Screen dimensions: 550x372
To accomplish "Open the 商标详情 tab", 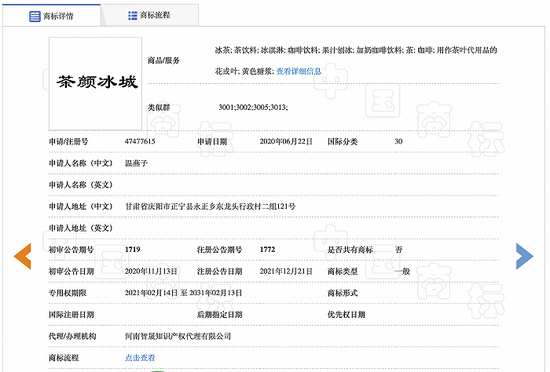I will point(51,16).
